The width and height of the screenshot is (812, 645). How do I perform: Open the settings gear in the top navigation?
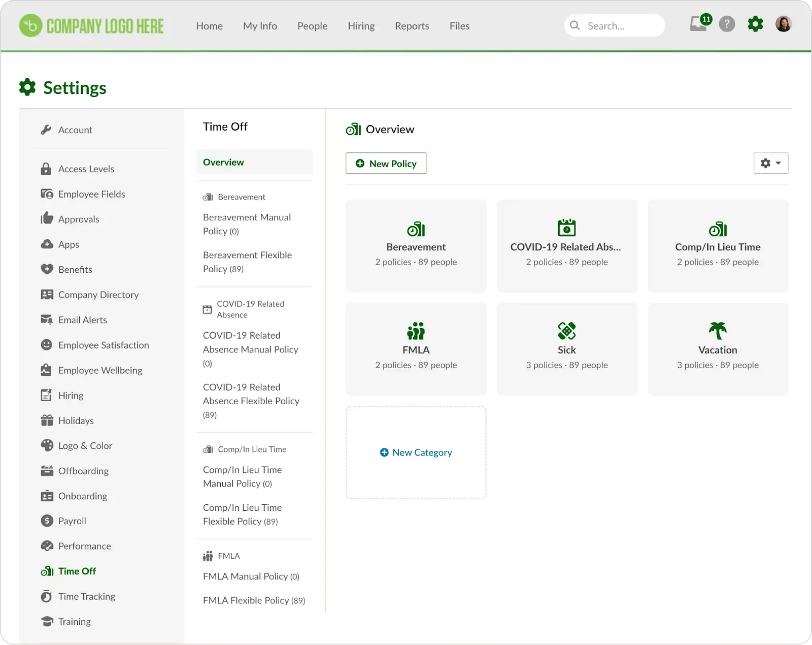(755, 24)
